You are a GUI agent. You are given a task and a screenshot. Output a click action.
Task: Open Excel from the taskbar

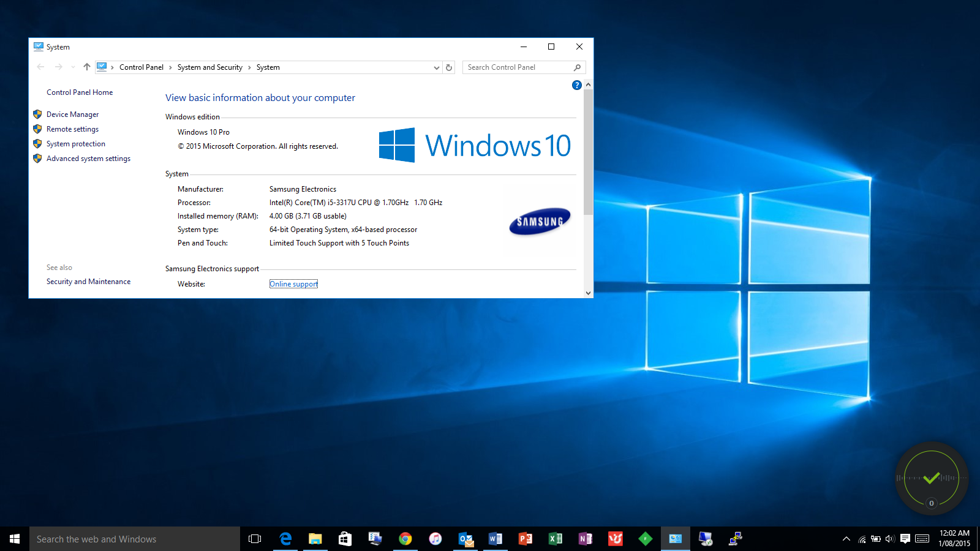pyautogui.click(x=555, y=539)
